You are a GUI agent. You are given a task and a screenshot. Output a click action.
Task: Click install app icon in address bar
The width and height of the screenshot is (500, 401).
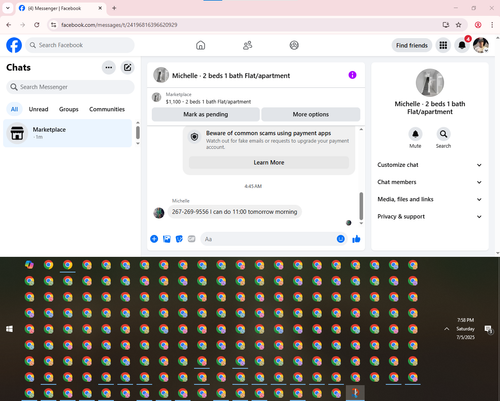(446, 25)
